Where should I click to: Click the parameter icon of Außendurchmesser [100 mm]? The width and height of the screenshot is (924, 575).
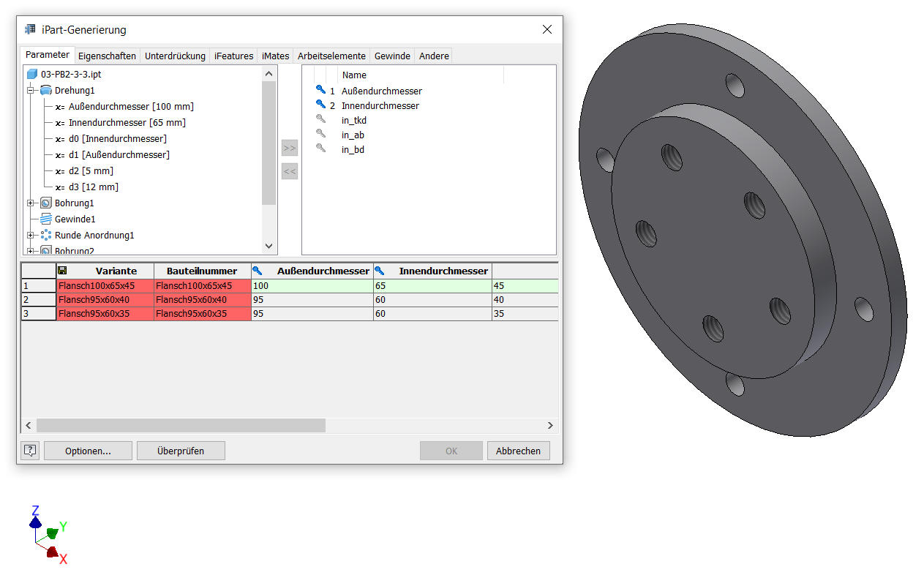(60, 107)
